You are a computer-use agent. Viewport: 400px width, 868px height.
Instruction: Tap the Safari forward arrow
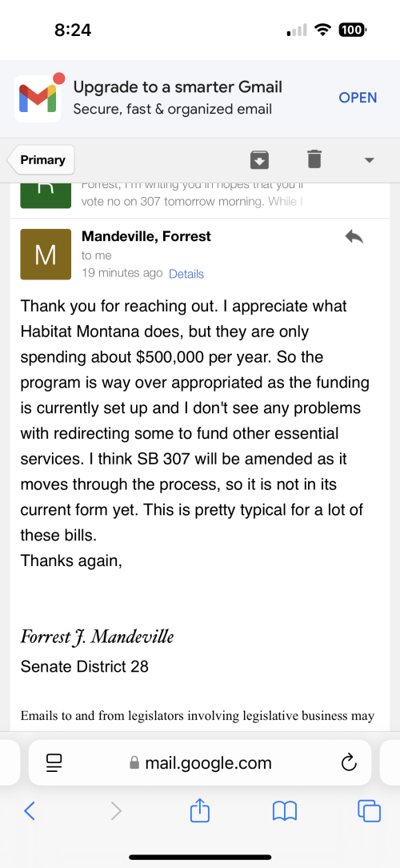tap(116, 811)
